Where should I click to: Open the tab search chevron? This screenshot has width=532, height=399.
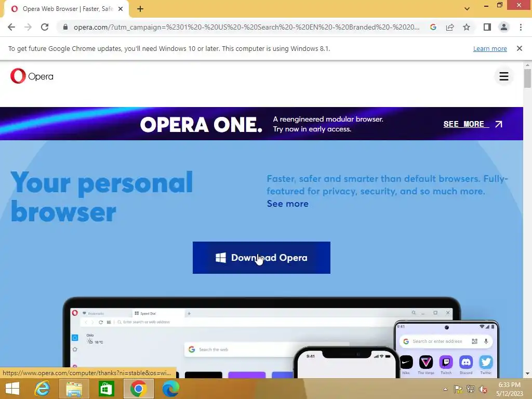(467, 9)
